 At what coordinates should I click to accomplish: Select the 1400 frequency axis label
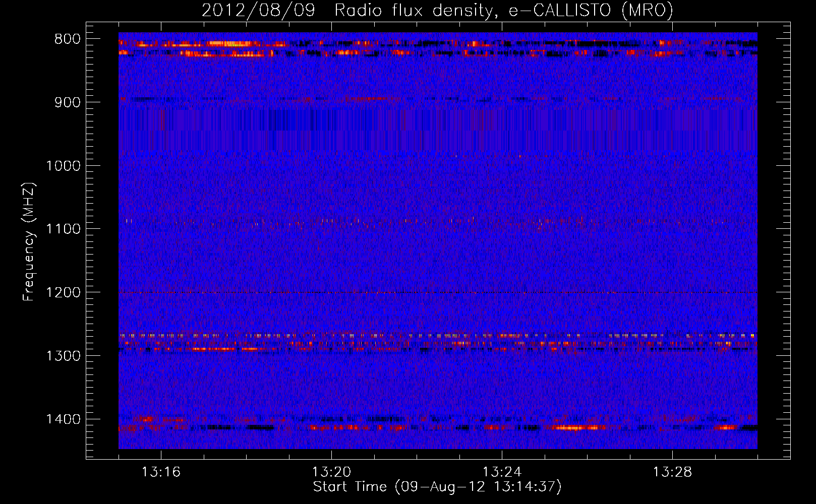coord(64,419)
